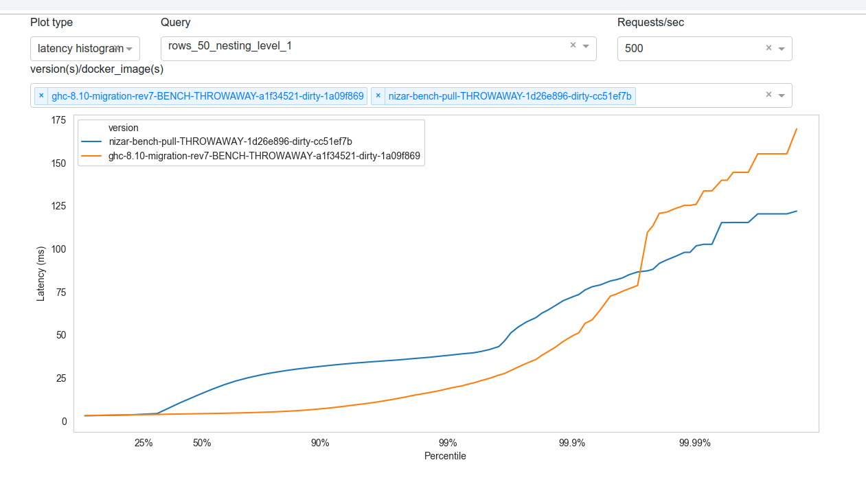Click the nizar-bench-pull legend label text

(231, 141)
